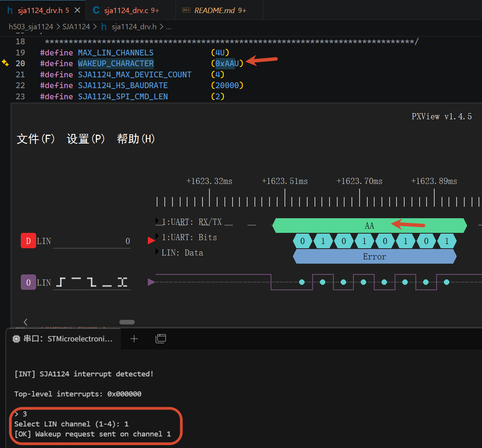482x448 pixels.
Task: Close the sja1124_drv.h editor tab
Action: [77, 10]
